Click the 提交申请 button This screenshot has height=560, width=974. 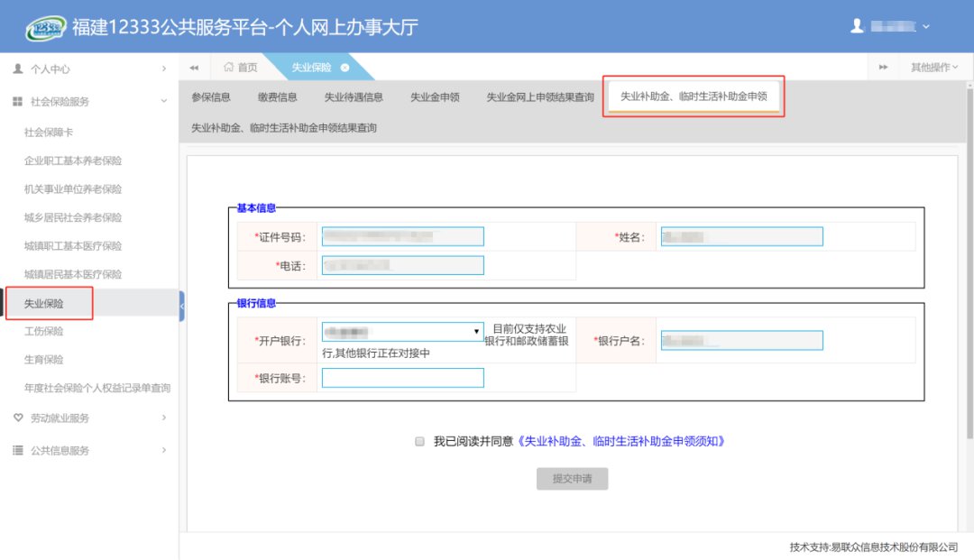[x=572, y=479]
